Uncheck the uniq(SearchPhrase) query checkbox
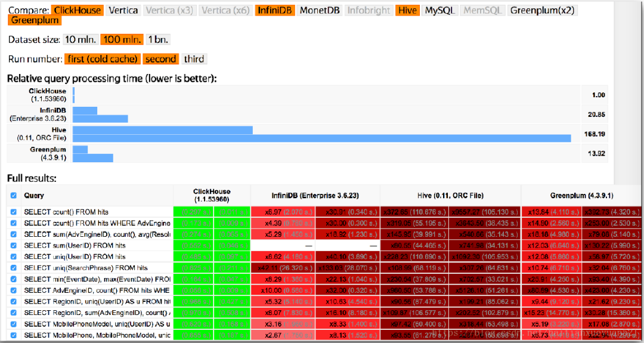This screenshot has width=644, height=343. point(14,268)
